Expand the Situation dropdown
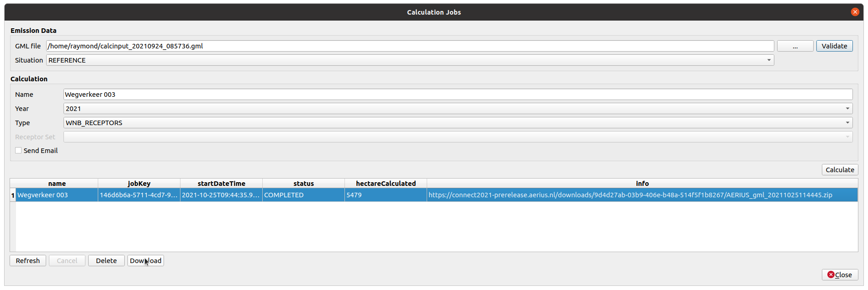 coord(769,60)
